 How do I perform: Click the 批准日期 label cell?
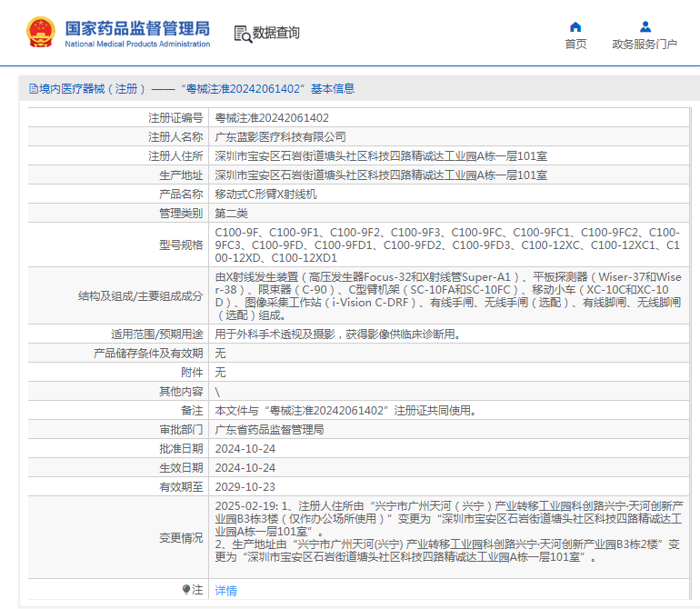(x=118, y=449)
